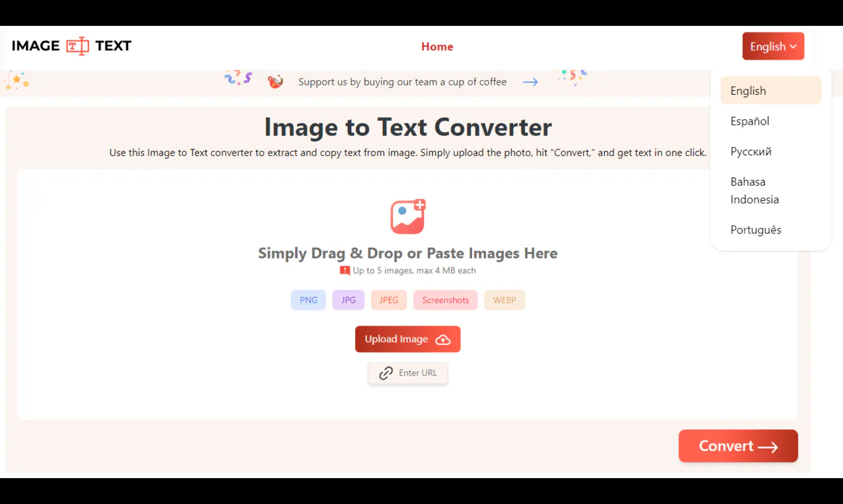The width and height of the screenshot is (843, 504).
Task: Click the red exclamation warning icon
Action: (345, 271)
